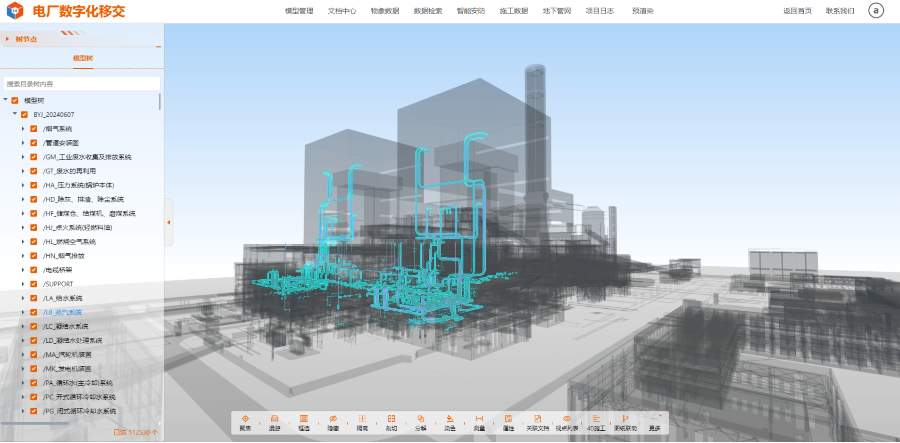Select the 框选 box-select tool
This screenshot has width=900, height=443.
tap(303, 420)
